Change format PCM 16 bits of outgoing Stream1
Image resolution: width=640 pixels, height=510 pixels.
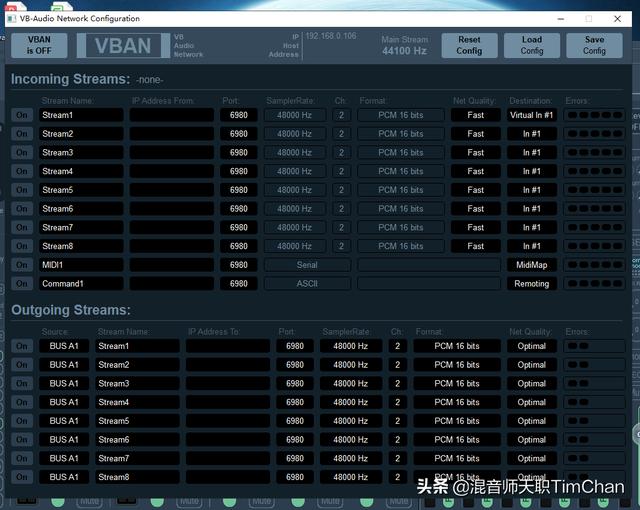pyautogui.click(x=457, y=346)
